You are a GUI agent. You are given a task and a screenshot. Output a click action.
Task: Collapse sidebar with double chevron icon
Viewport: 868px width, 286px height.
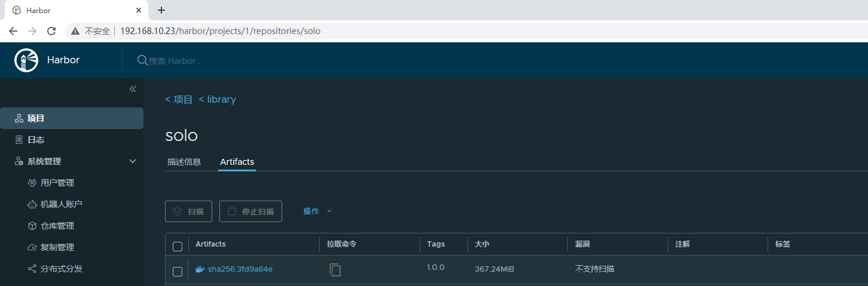pyautogui.click(x=133, y=89)
